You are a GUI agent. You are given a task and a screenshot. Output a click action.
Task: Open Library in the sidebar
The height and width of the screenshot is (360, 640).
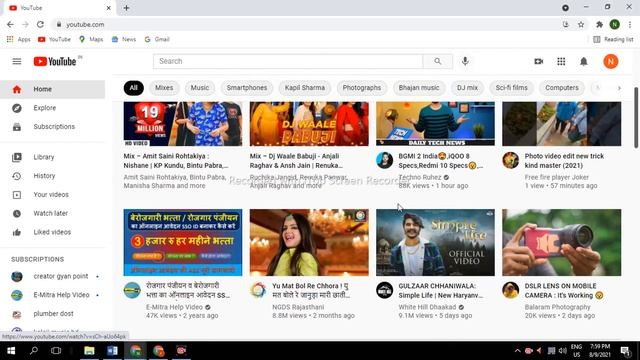[53, 157]
